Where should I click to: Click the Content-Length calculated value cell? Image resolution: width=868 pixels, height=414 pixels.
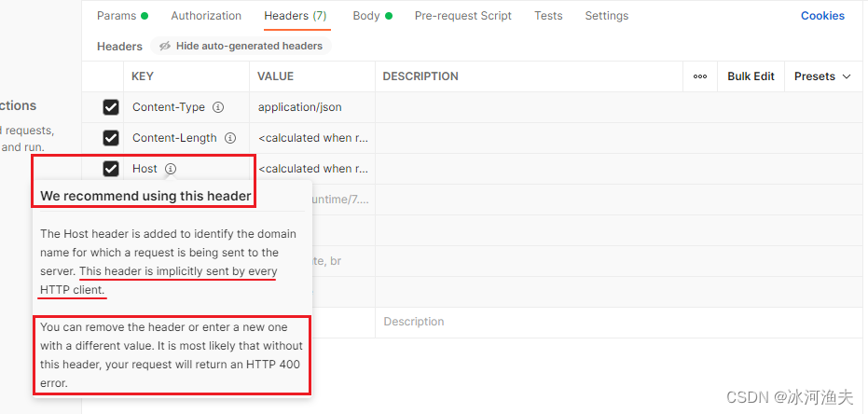(x=312, y=138)
